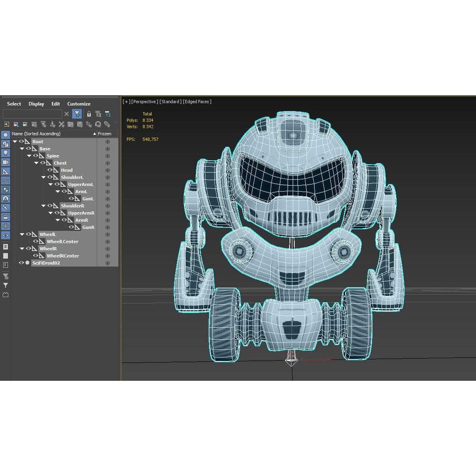Screen dimensions: 476x476
Task: Open the Display menu
Action: tap(36, 104)
